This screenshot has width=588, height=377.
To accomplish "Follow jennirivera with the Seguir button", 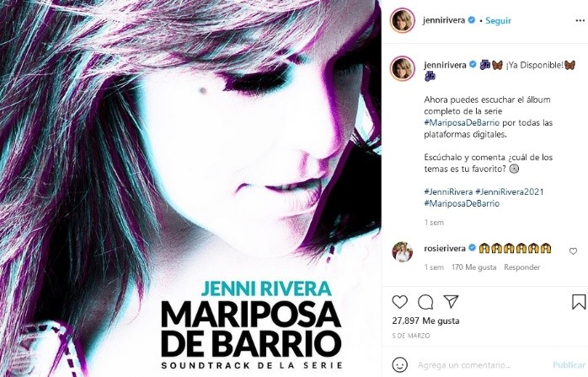I will tap(498, 20).
